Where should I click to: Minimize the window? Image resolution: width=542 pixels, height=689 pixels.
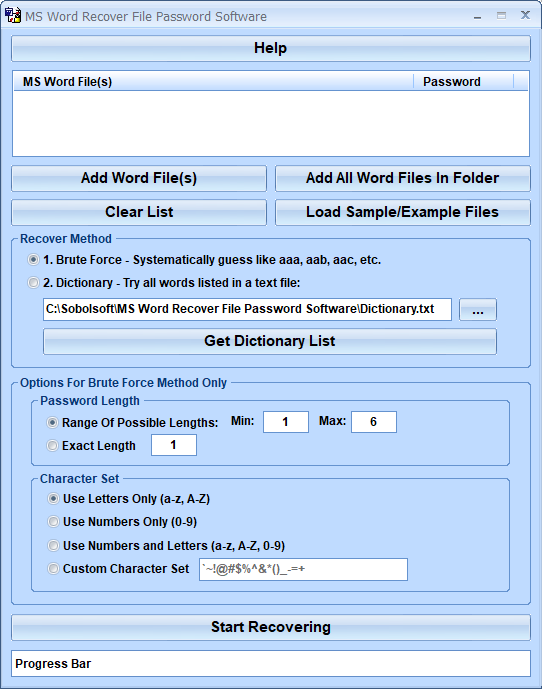477,16
